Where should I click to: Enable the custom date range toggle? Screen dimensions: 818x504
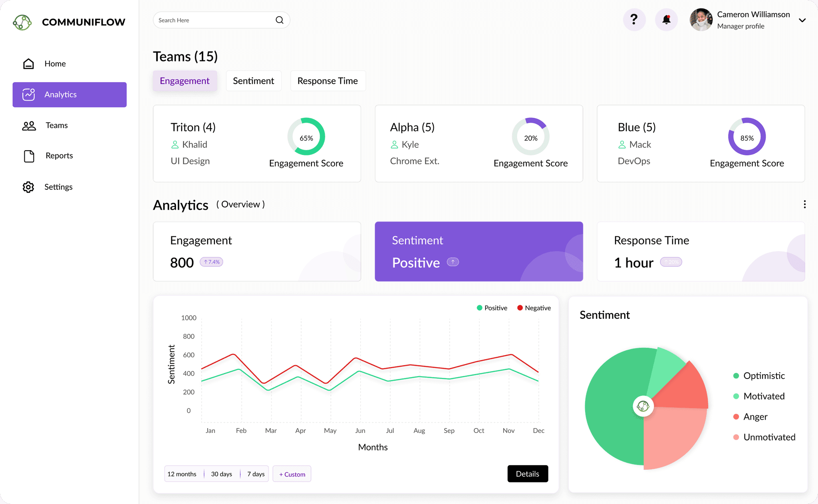tap(292, 474)
